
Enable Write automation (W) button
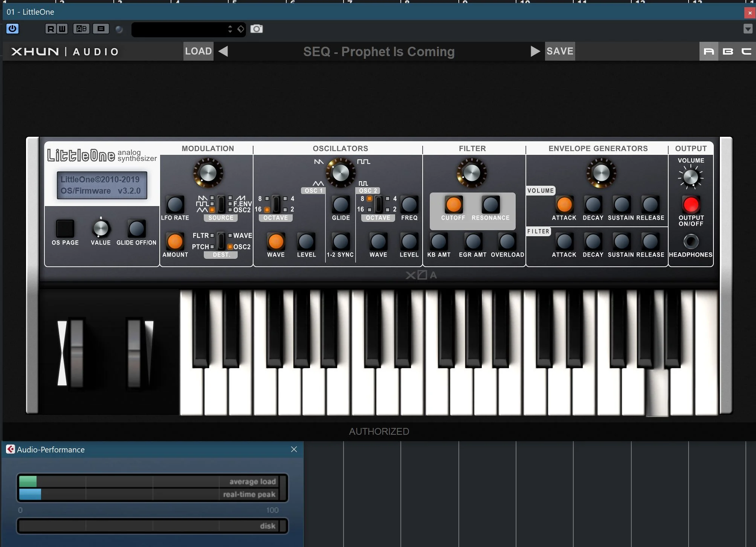click(x=62, y=29)
